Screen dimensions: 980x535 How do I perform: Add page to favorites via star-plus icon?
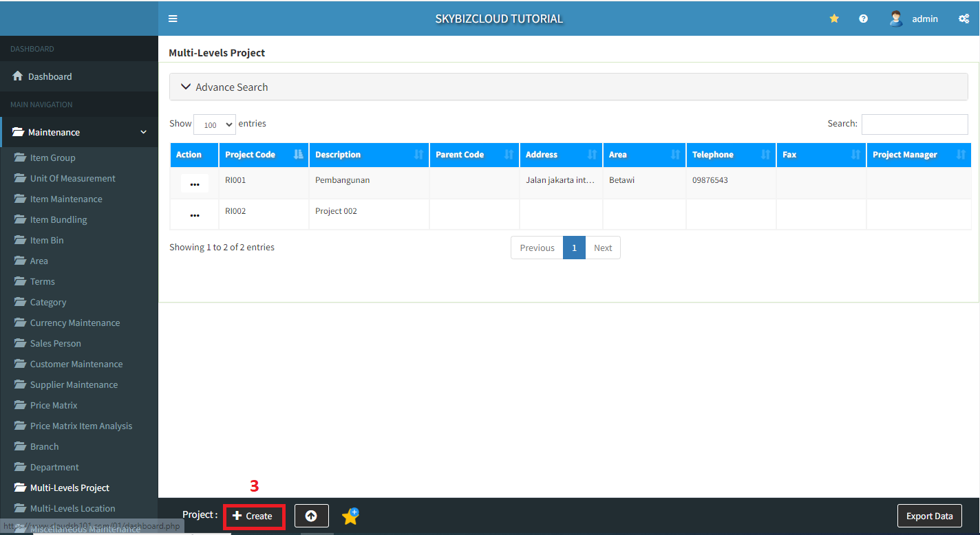(350, 516)
